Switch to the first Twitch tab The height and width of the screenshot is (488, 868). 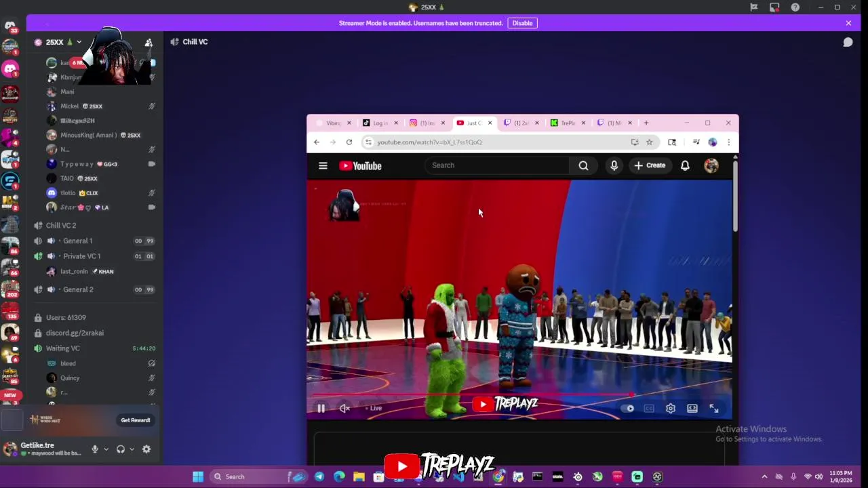pos(521,123)
